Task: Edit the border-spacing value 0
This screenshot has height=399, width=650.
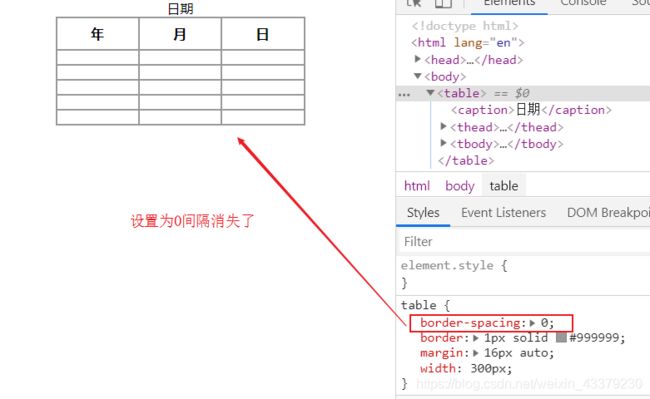Action: click(x=544, y=323)
